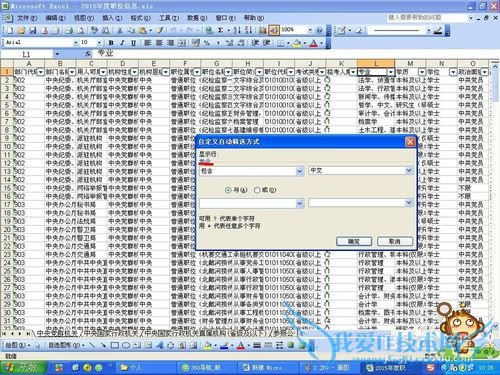Open filter dropdown for column A header
500x375 pixels.
coord(41,72)
